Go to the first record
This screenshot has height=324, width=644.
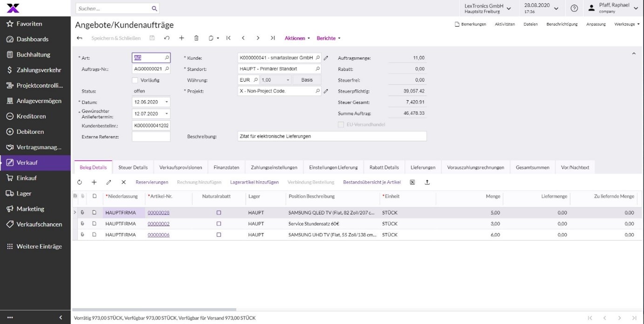228,38
